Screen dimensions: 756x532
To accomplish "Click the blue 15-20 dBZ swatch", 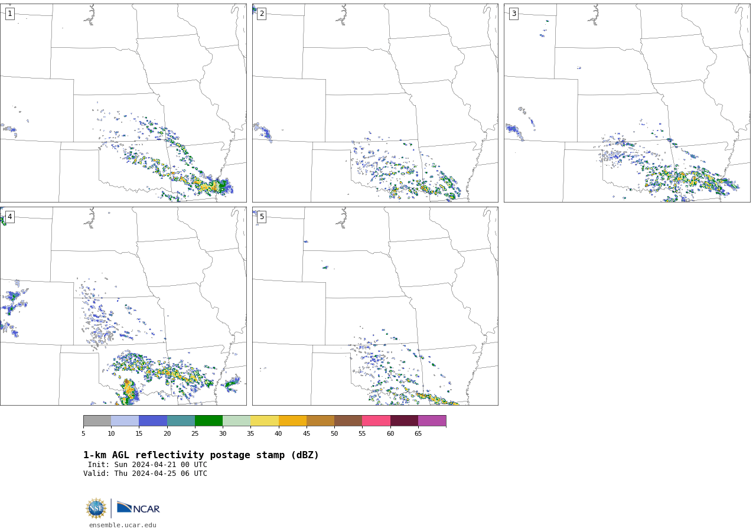I will pyautogui.click(x=153, y=421).
